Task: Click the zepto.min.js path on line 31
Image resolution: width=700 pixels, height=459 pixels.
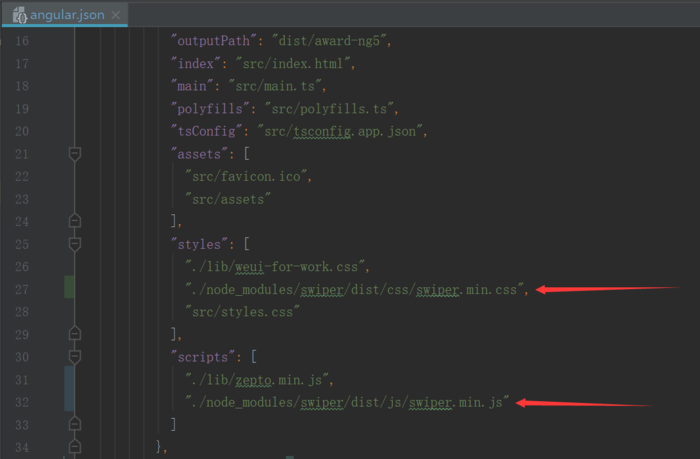Action: coord(262,379)
